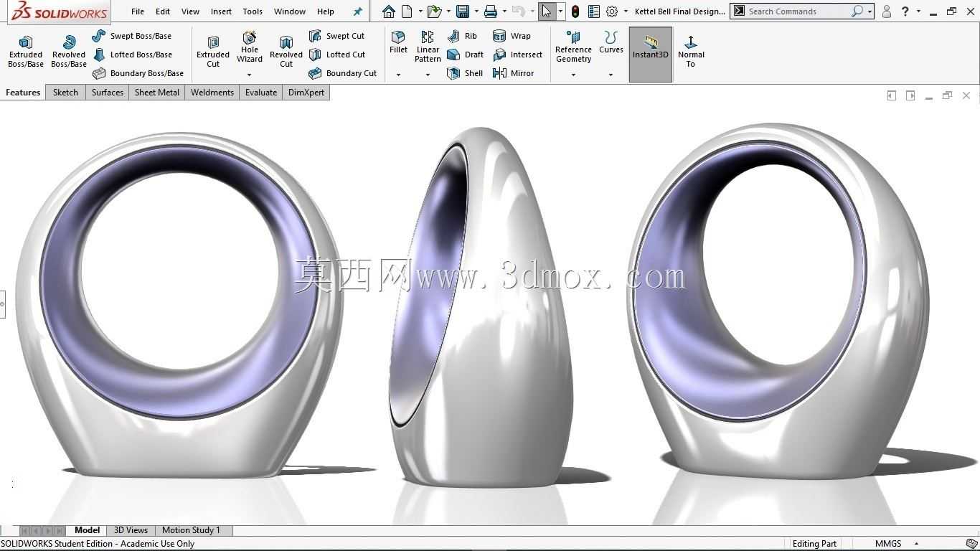Print the document

(491, 11)
